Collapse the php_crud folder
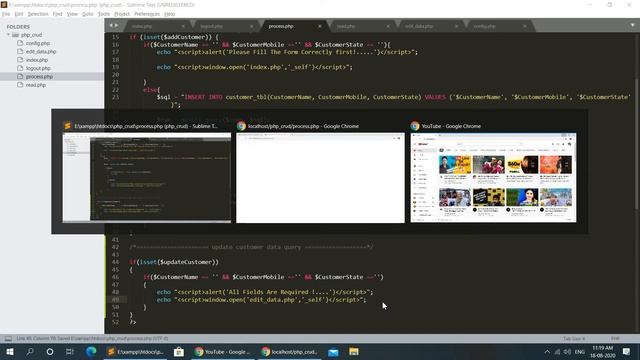 tap(8, 35)
